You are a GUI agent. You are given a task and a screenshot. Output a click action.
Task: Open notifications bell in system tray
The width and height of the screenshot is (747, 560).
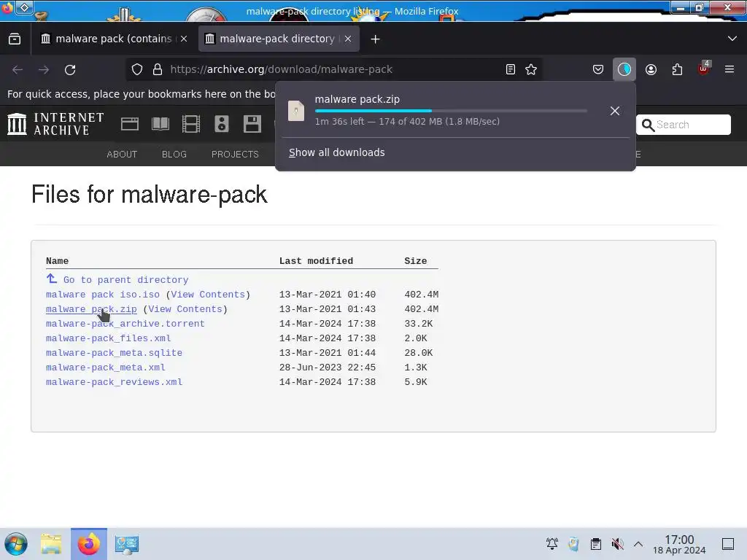[552, 544]
